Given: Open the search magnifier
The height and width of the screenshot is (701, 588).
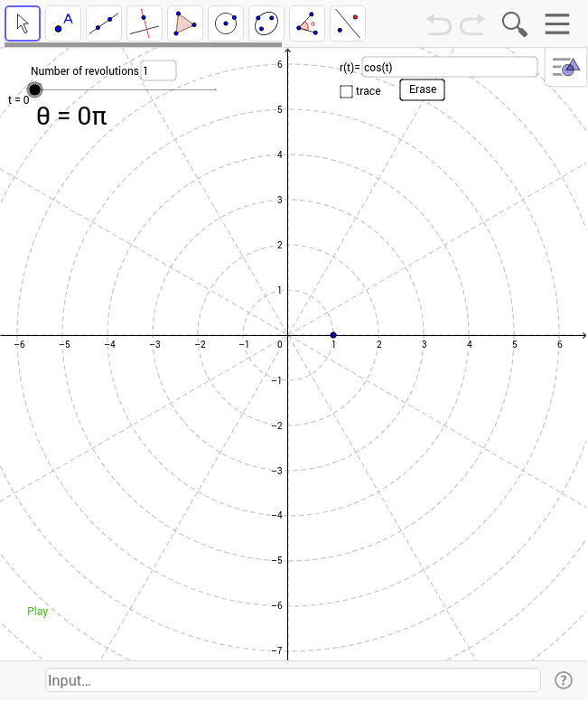Looking at the screenshot, I should 515,24.
